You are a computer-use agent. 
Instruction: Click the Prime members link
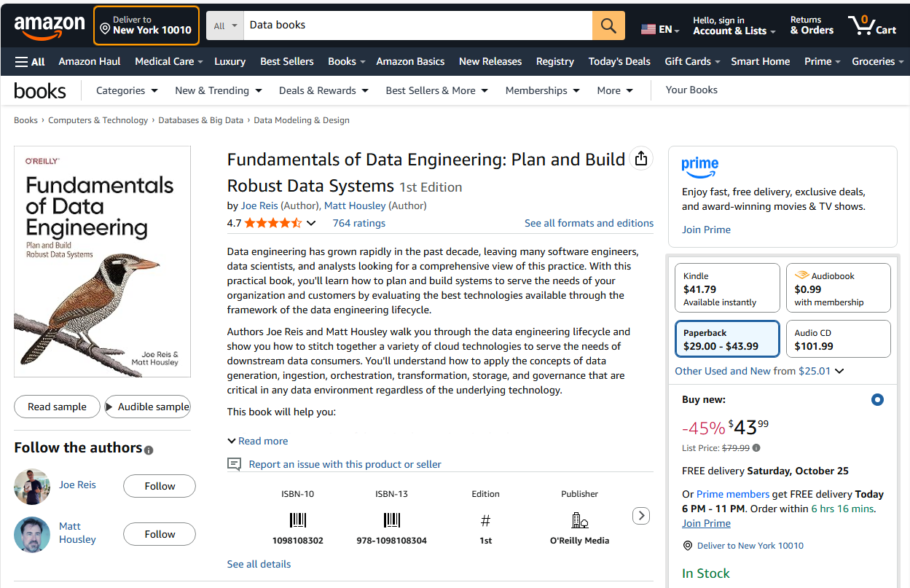coord(733,494)
